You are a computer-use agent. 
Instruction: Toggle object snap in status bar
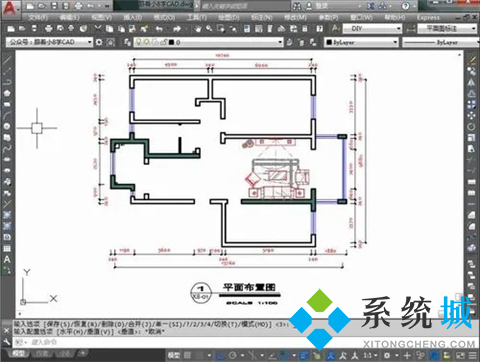point(284,355)
